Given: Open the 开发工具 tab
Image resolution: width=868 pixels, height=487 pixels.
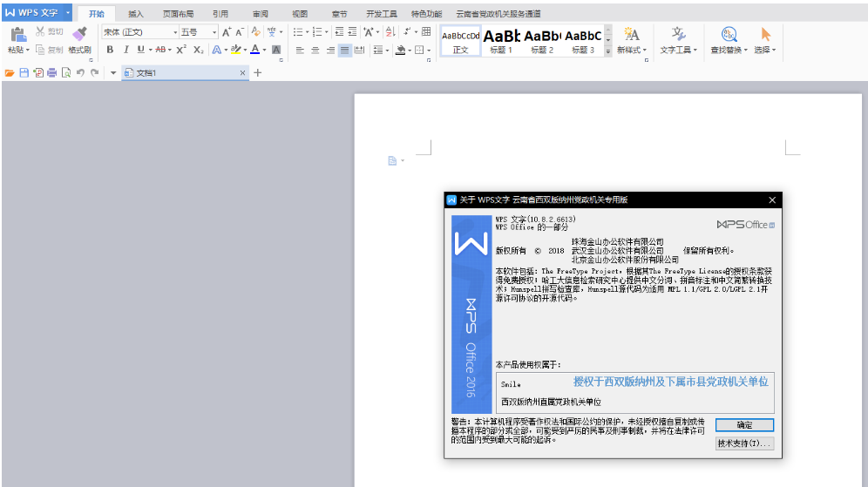Looking at the screenshot, I should 382,14.
